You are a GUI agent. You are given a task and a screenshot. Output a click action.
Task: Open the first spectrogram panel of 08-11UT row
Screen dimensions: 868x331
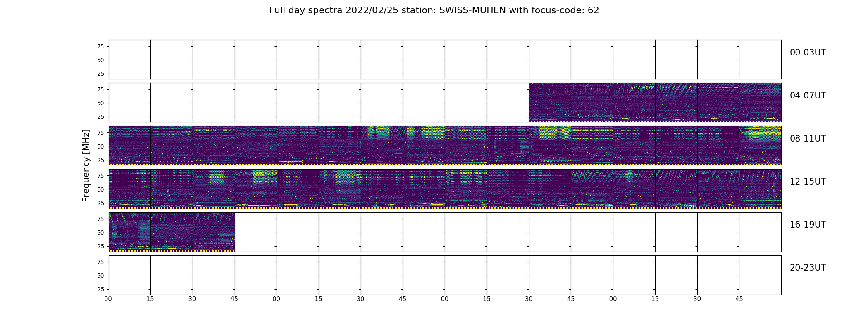pos(130,146)
